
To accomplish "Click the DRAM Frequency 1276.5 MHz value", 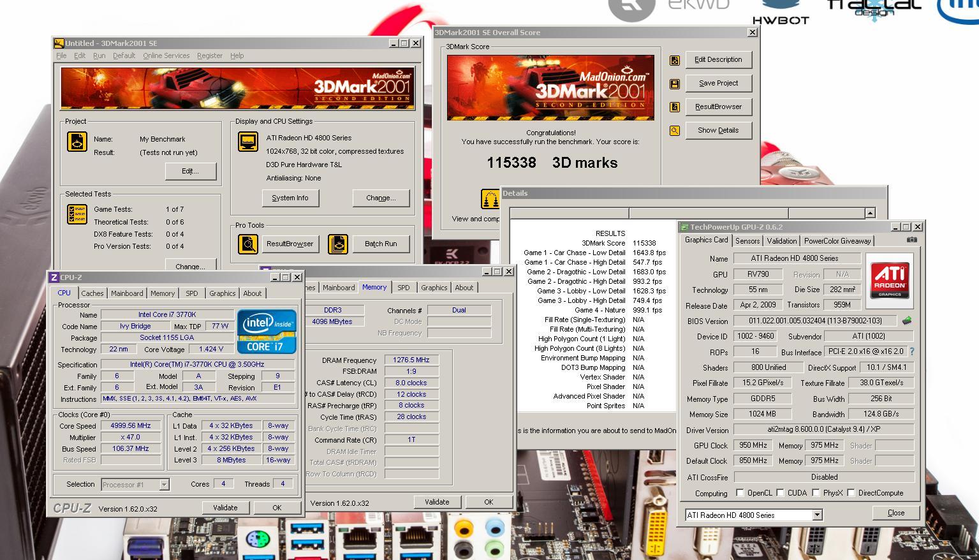I will click(411, 360).
